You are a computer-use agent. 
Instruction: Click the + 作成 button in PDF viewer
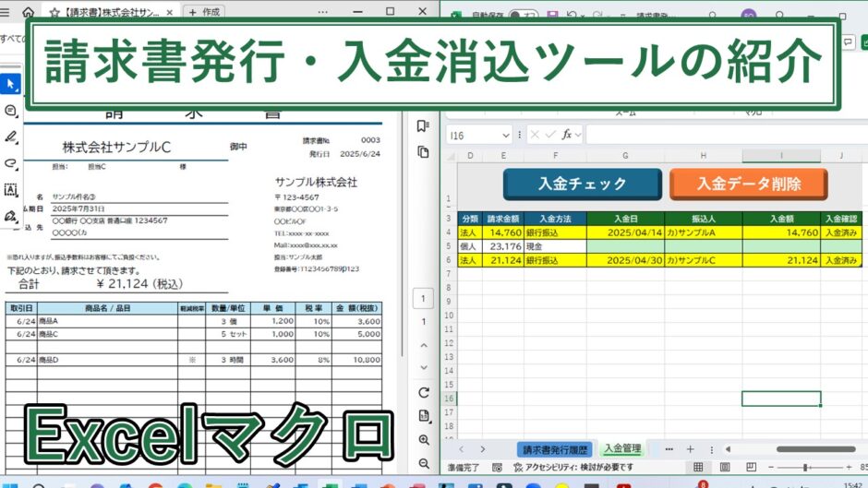tap(204, 12)
